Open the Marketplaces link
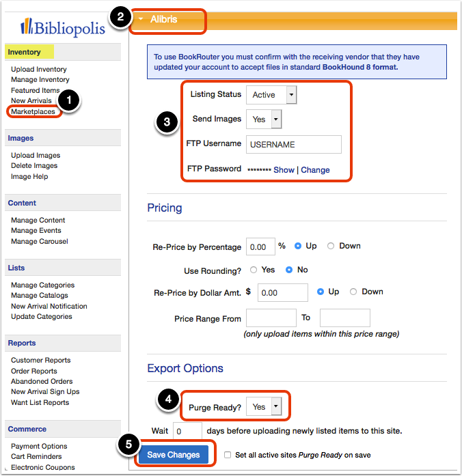This screenshot has height=476, width=462. [33, 112]
